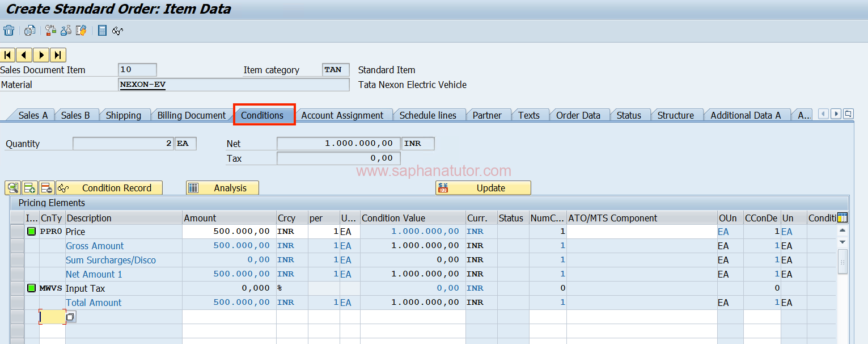Image resolution: width=868 pixels, height=344 pixels.
Task: Switch to the Sales B tab
Action: [x=75, y=115]
